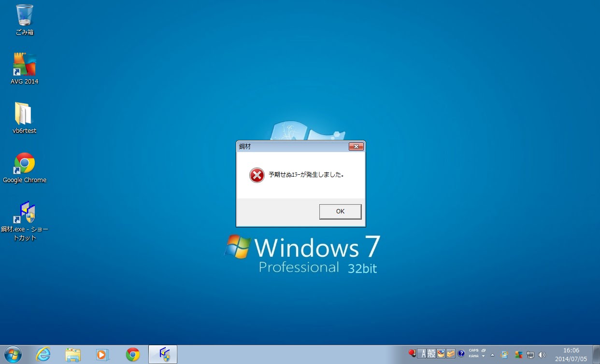Select the Google Chrome desktop shortcut
The width and height of the screenshot is (600, 364).
25,168
